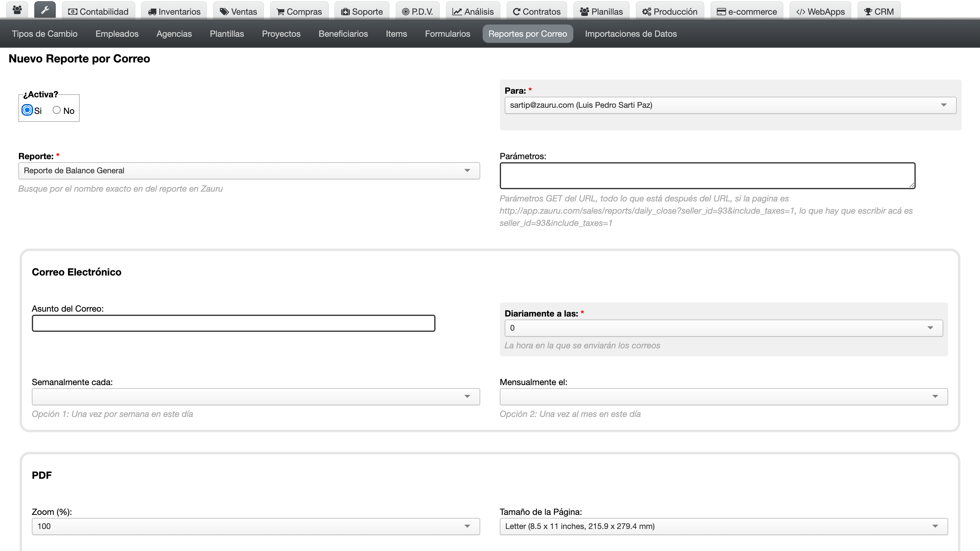Open the Contratos module tab
The width and height of the screenshot is (980, 551).
pos(537,11)
